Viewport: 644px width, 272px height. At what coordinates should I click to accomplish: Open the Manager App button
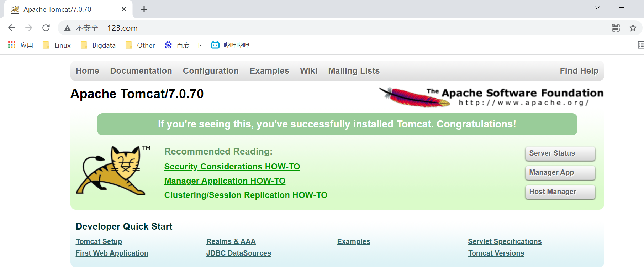tap(560, 173)
